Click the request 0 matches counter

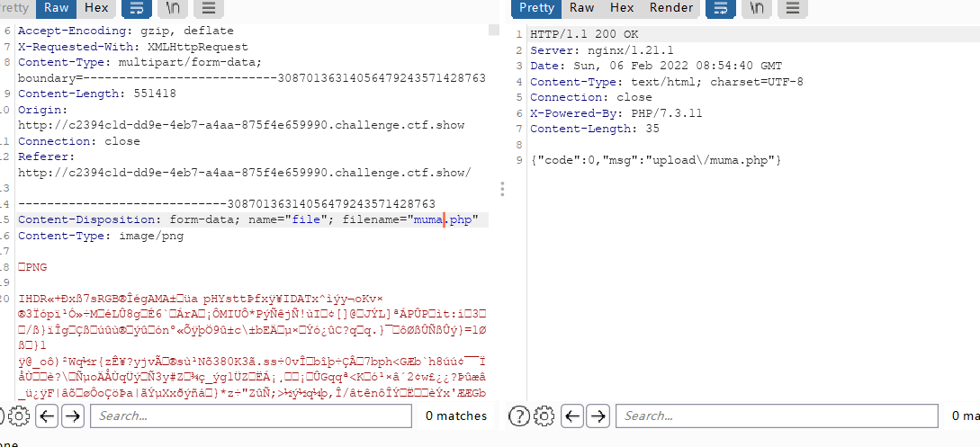point(455,416)
